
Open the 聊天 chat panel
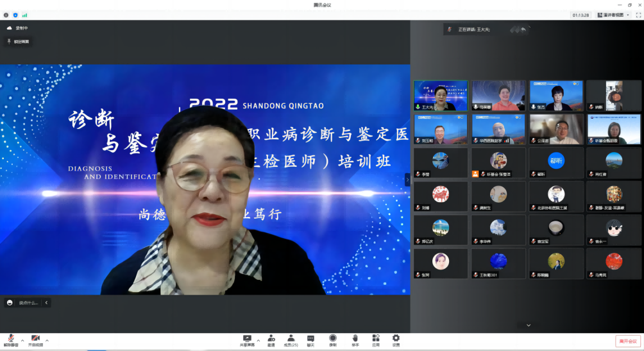point(310,338)
